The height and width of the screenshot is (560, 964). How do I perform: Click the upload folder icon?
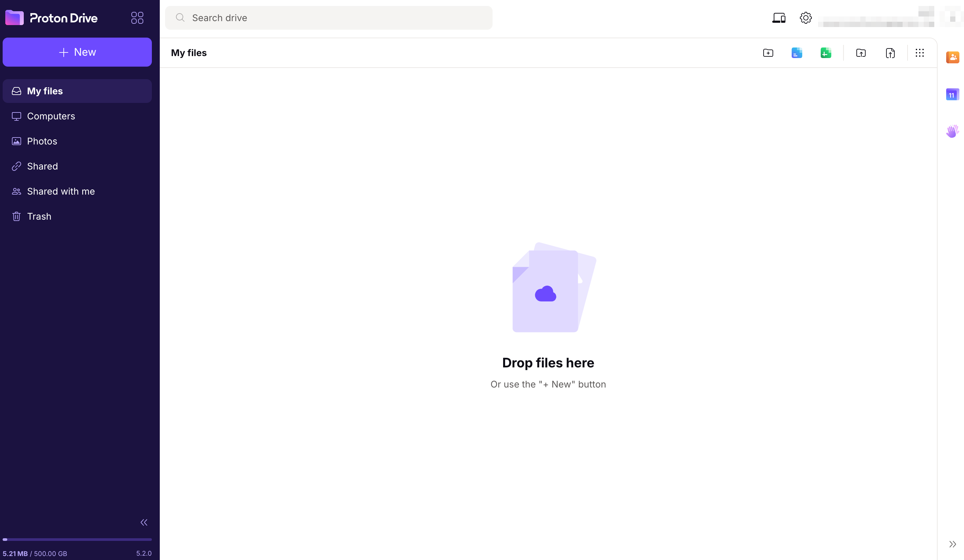click(861, 53)
